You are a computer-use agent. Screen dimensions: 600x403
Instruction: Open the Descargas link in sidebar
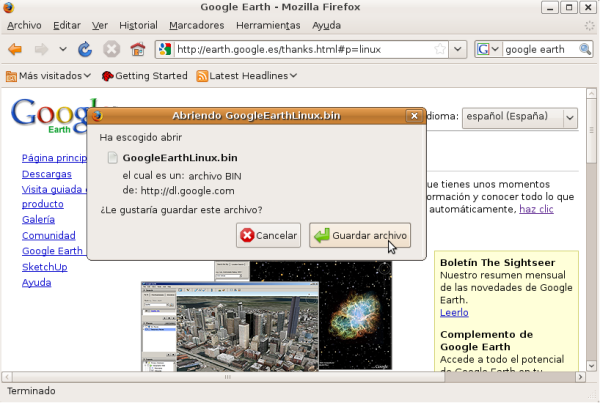pos(48,174)
